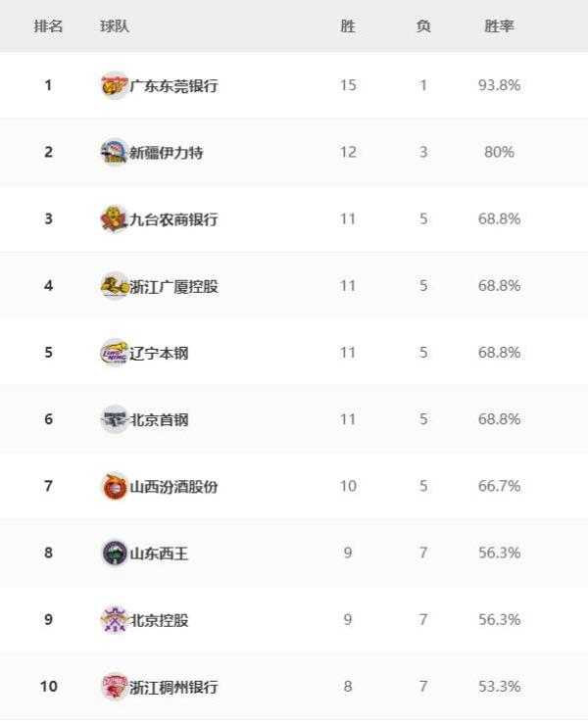The width and height of the screenshot is (588, 722).
Task: Click the 山东西王 team logo
Action: tap(115, 554)
